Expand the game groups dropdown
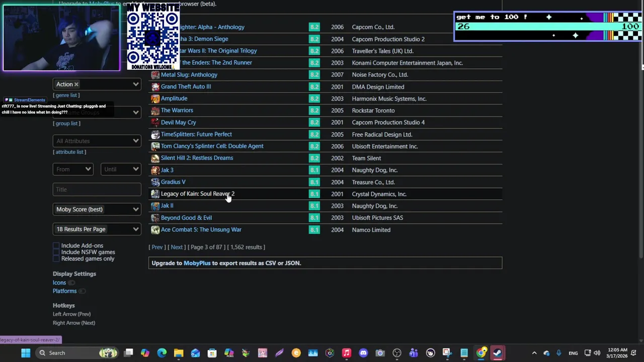 (x=135, y=113)
